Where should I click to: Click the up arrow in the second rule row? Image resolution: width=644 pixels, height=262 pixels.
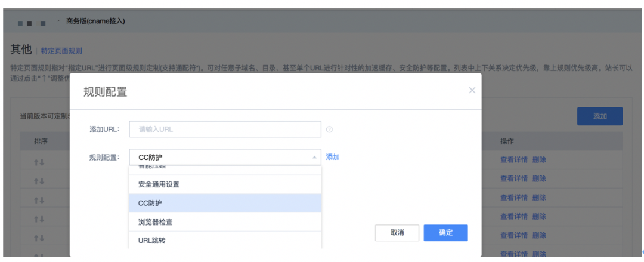(x=36, y=181)
